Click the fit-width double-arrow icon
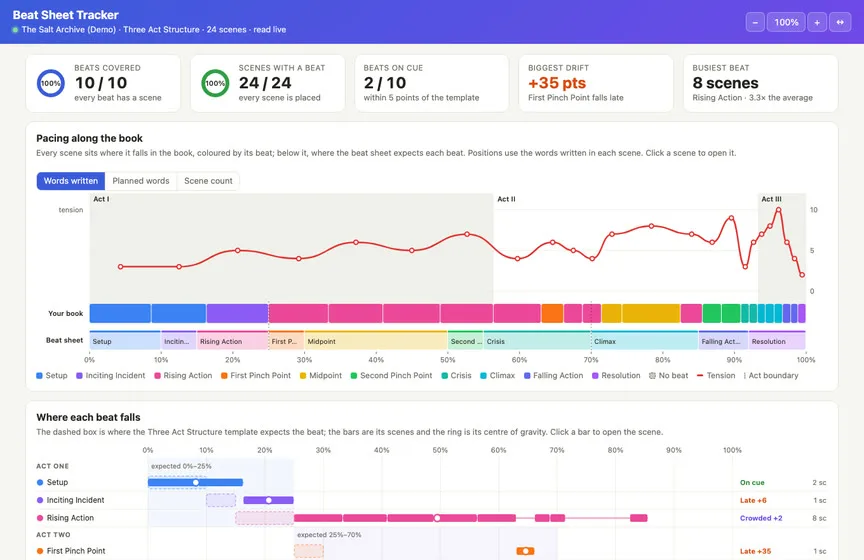864x560 pixels. [x=840, y=22]
